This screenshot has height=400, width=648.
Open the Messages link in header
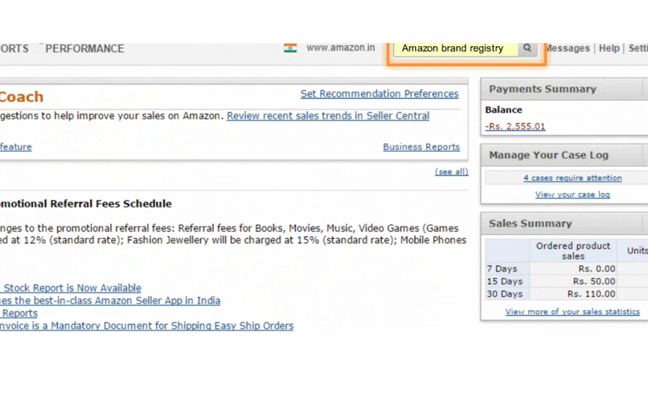[567, 48]
